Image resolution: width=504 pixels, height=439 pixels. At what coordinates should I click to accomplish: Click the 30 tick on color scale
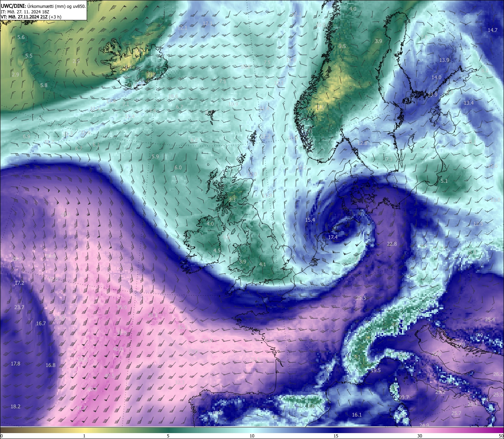click(420, 436)
